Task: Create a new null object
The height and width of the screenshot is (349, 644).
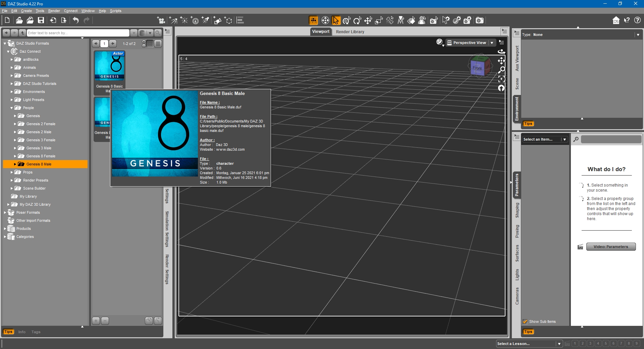Action: (228, 20)
